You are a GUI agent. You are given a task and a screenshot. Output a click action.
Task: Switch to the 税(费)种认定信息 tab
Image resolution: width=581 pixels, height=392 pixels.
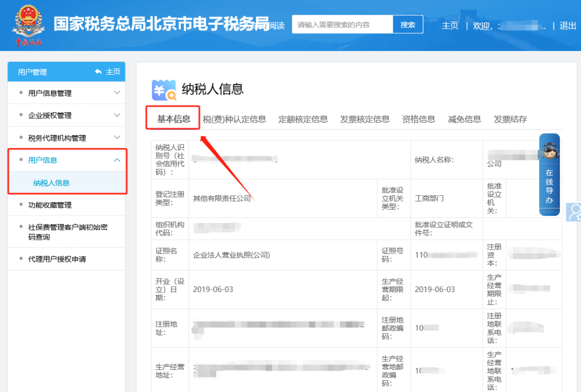coord(235,119)
